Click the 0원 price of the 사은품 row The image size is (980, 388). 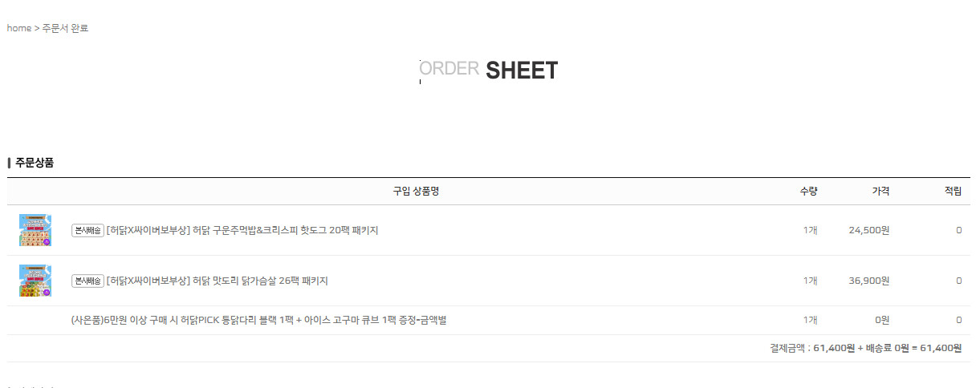pos(882,320)
